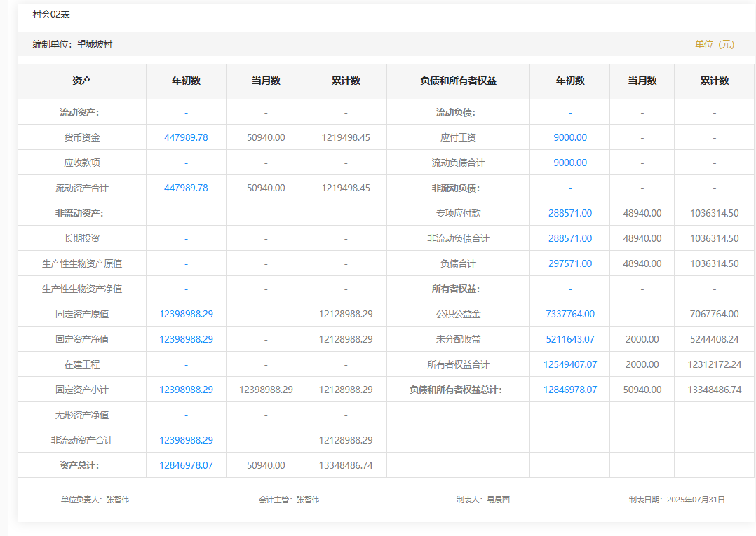The image size is (756, 536).
Task: Click 非流动负债合计 年初数 value 288571.00
Action: 569,238
